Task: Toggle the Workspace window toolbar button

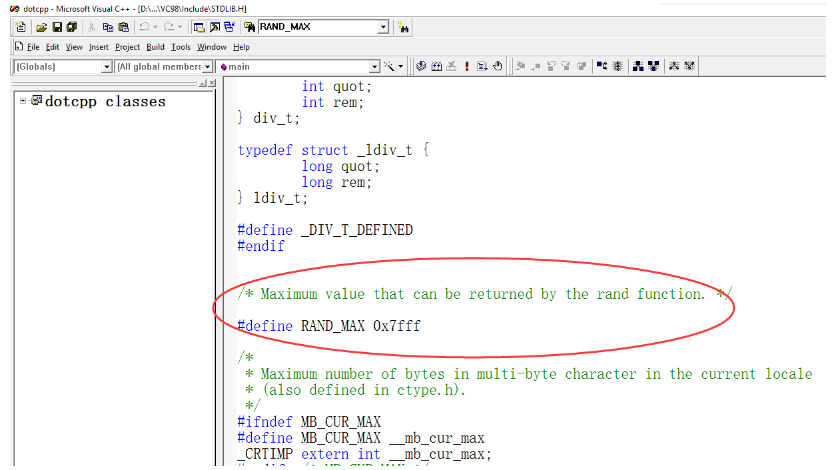Action: (200, 26)
